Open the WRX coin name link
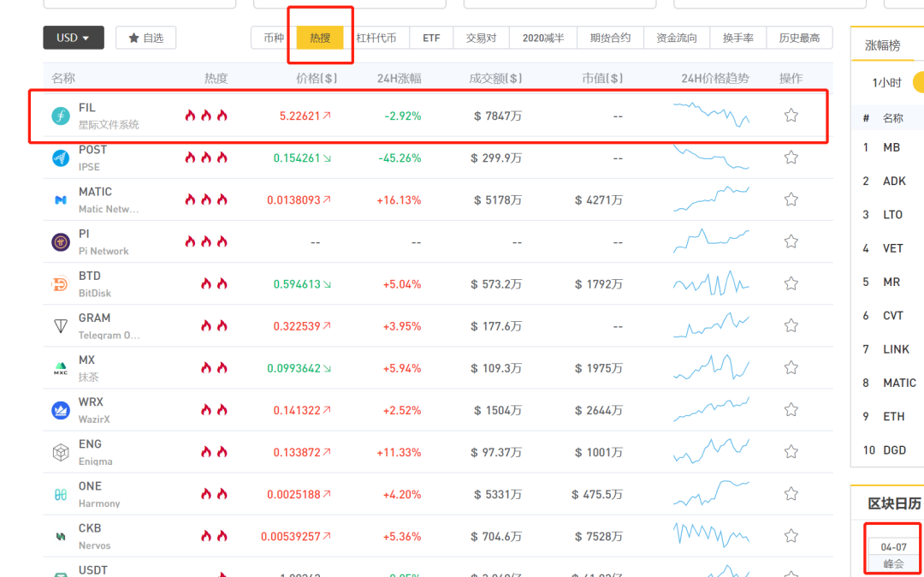The height and width of the screenshot is (577, 924). point(91,402)
